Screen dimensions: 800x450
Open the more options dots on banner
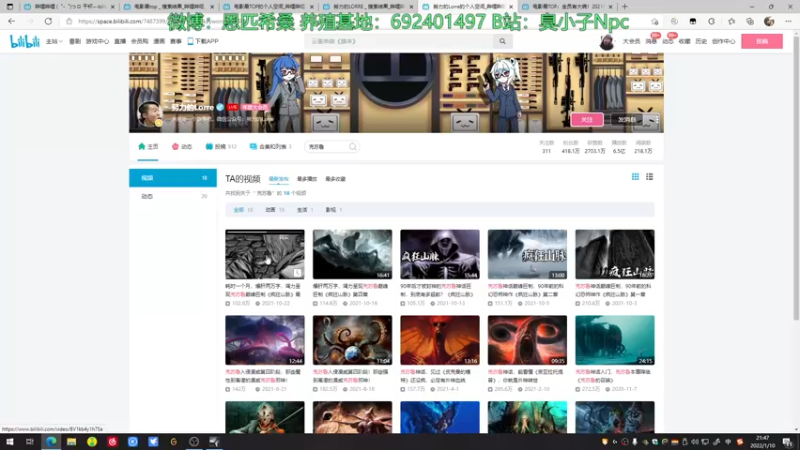[657, 119]
